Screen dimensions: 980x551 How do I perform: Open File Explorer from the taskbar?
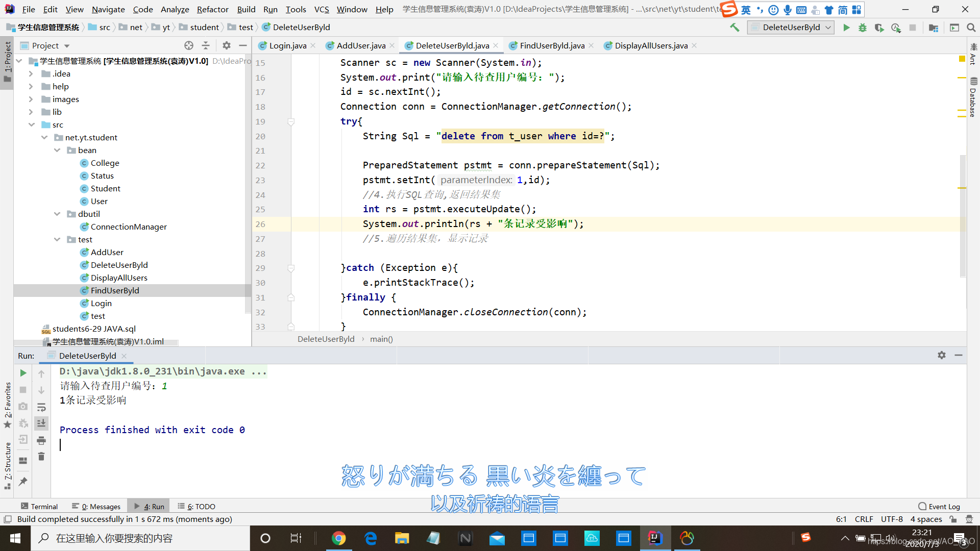click(402, 538)
